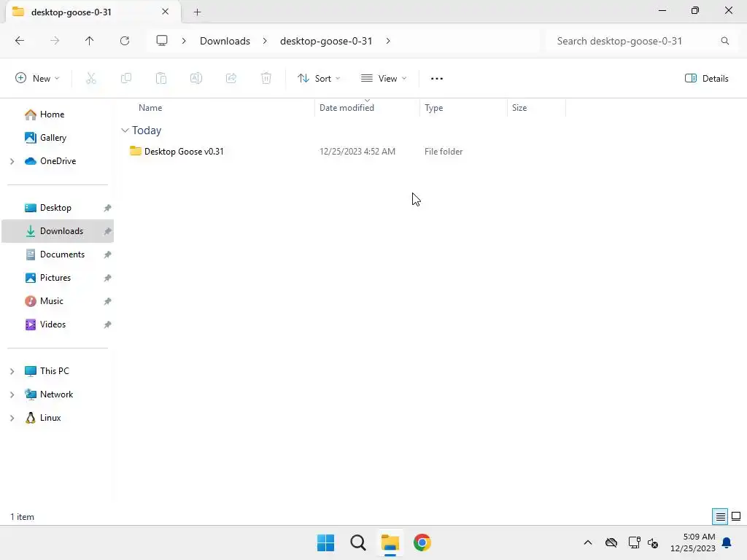Open taskbar Search
The width and height of the screenshot is (747, 560).
(x=357, y=542)
